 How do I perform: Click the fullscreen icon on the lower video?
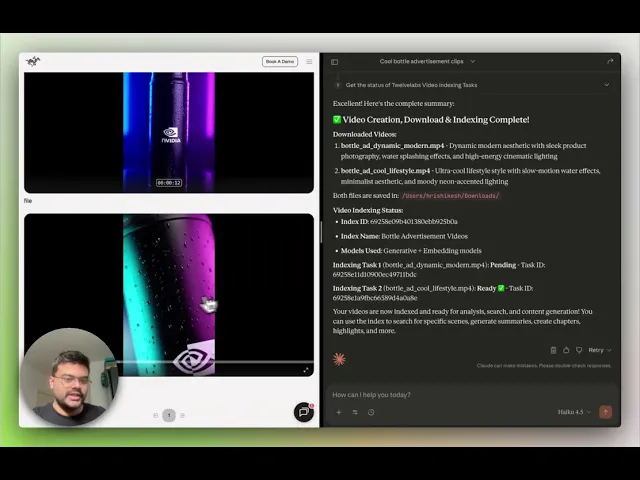coord(306,370)
